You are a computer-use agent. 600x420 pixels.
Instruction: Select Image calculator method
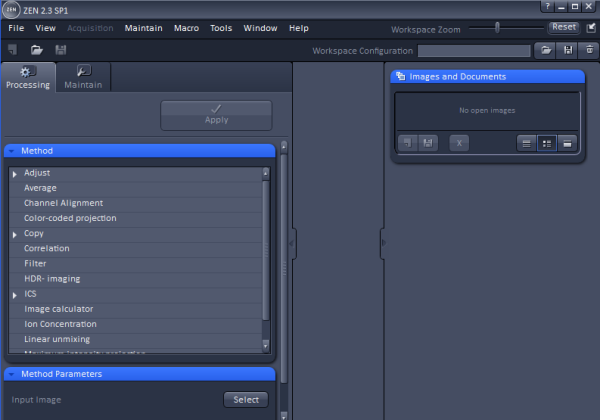point(135,309)
